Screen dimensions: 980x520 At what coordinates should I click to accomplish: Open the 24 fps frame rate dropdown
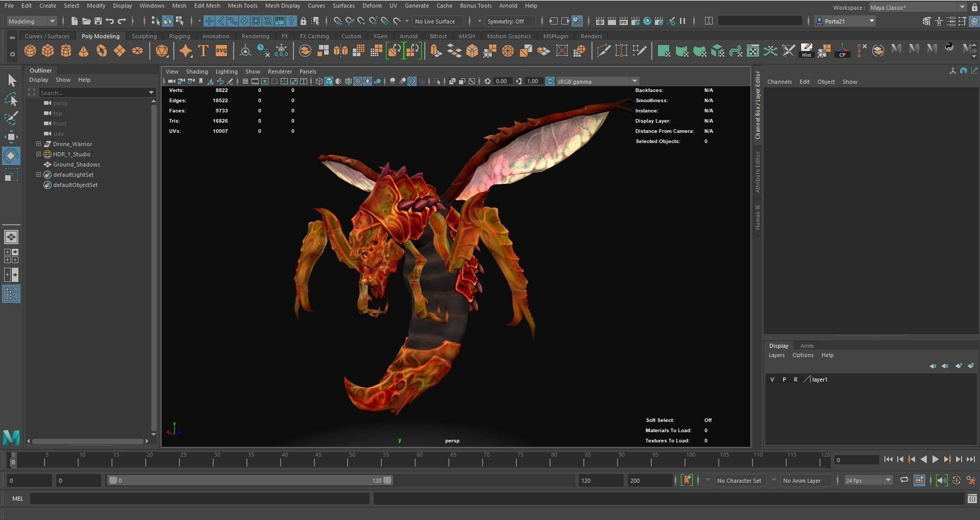coord(868,481)
